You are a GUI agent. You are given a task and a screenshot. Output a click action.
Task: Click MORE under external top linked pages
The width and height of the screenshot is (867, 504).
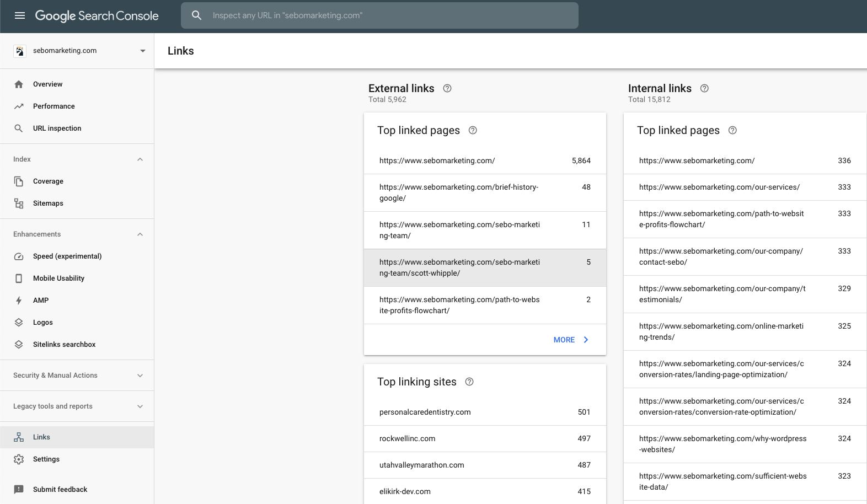click(x=570, y=340)
